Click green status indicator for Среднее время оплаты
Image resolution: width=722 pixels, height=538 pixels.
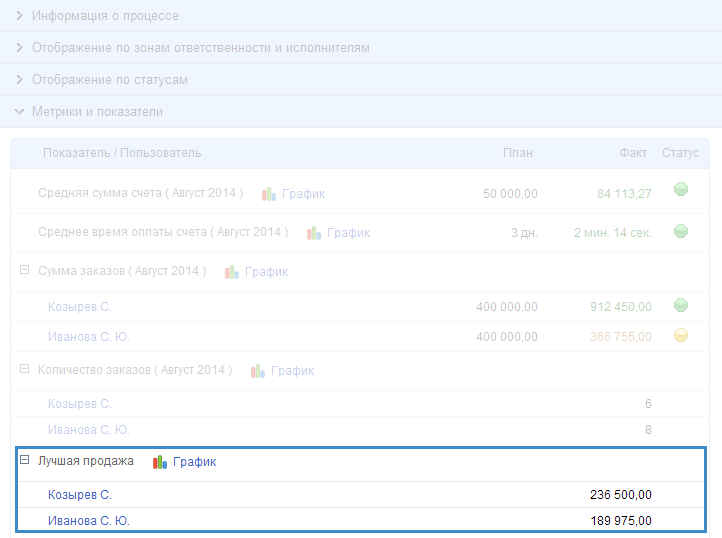click(681, 230)
